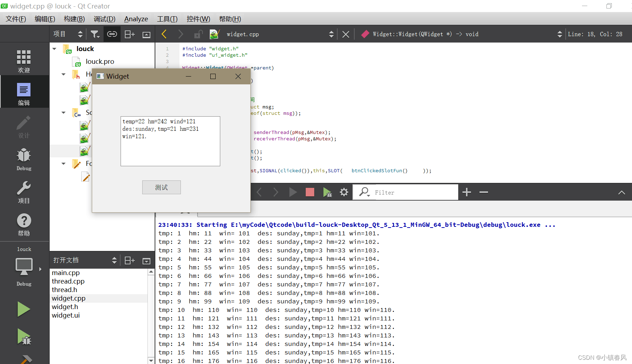Close the open documents pane
Screen dimensions: 632x364
click(x=146, y=261)
